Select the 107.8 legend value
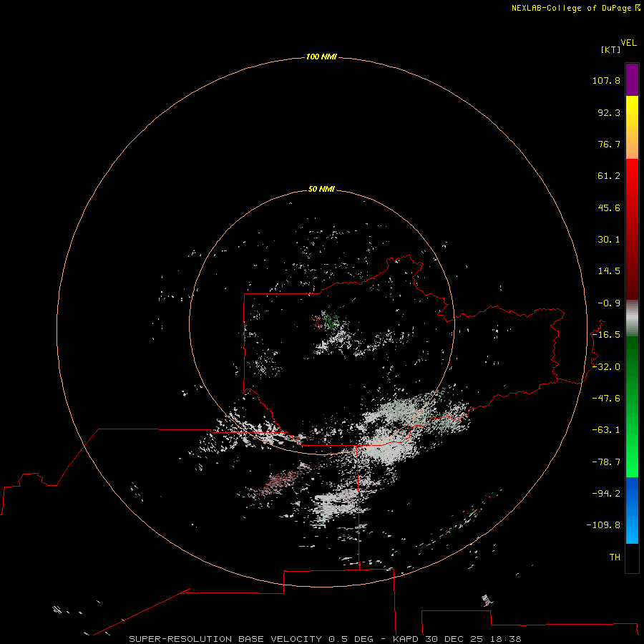This screenshot has width=644, height=644. [606, 80]
